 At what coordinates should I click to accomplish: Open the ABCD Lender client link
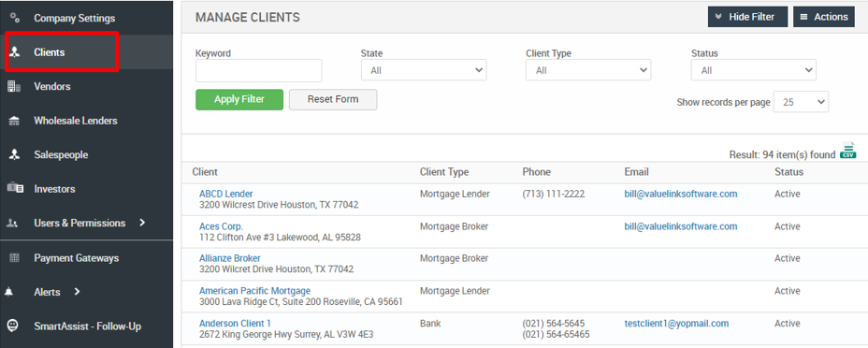click(x=225, y=195)
